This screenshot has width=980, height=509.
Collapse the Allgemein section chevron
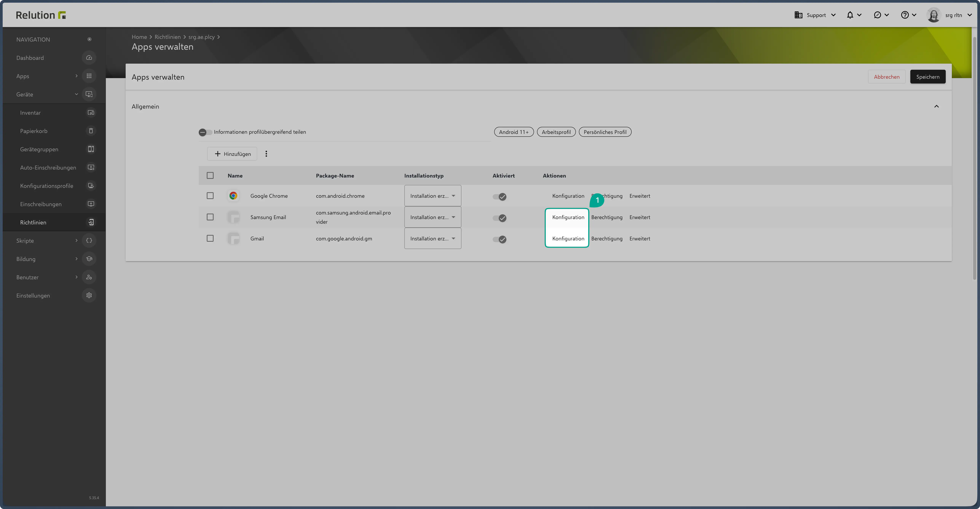tap(936, 107)
